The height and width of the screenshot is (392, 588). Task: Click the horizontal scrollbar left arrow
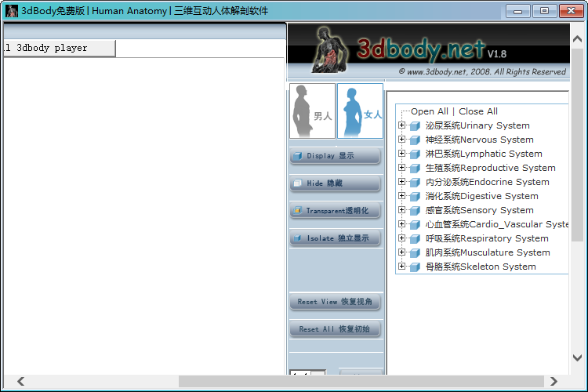(x=21, y=382)
